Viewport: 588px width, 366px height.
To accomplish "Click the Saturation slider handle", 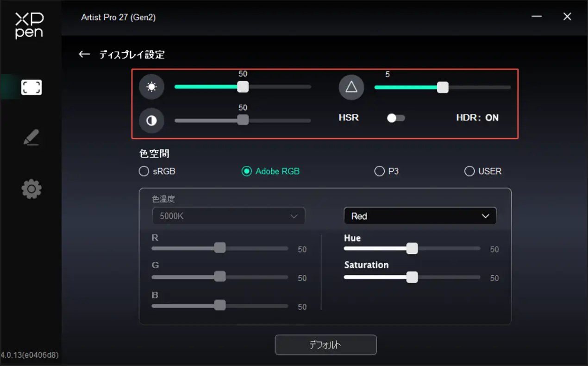I will [x=412, y=278].
